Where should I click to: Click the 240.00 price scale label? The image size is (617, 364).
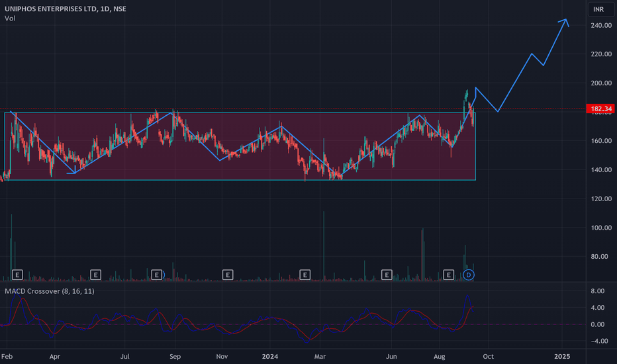[x=601, y=25]
